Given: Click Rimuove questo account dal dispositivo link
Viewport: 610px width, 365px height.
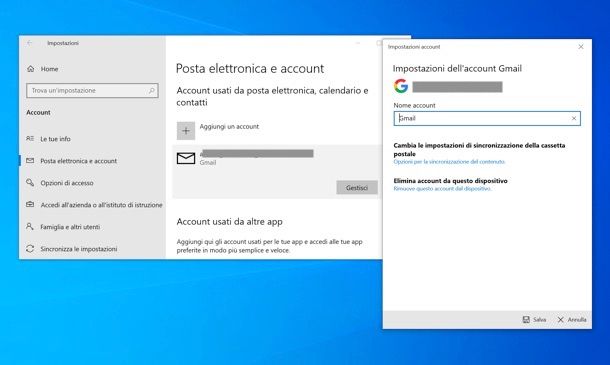Looking at the screenshot, I should [x=442, y=189].
